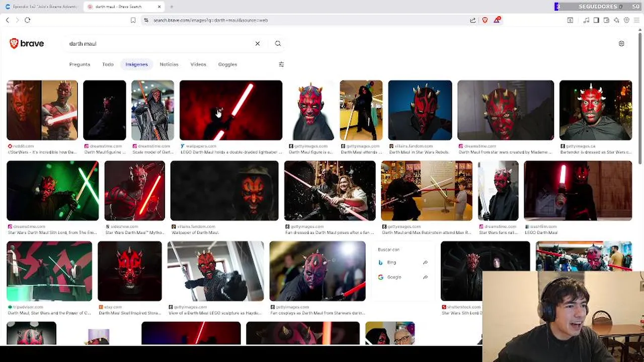Share the page via the address bar share icon

click(473, 20)
